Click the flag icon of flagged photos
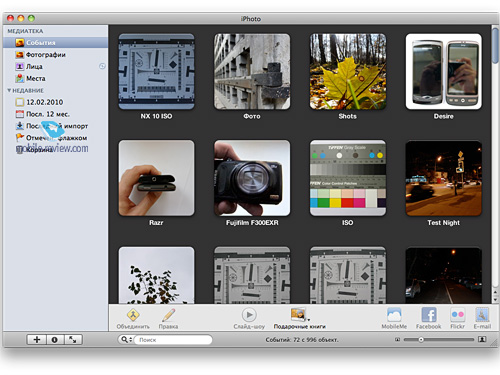The height and width of the screenshot is (375, 500). [20, 137]
